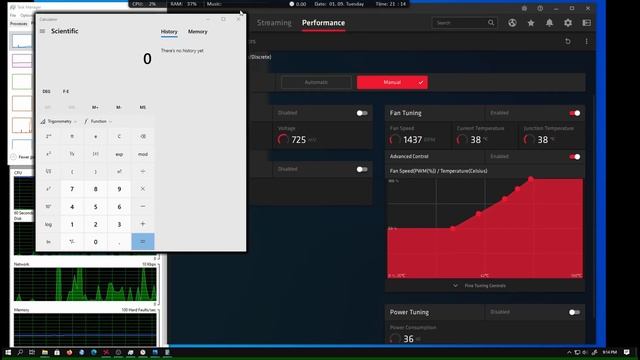Click the Fewer details control in Task Manager

[23, 157]
